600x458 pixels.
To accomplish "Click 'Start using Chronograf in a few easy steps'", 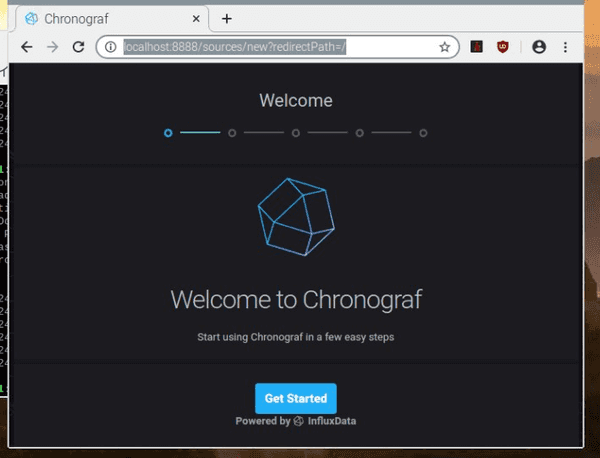I will pos(296,337).
